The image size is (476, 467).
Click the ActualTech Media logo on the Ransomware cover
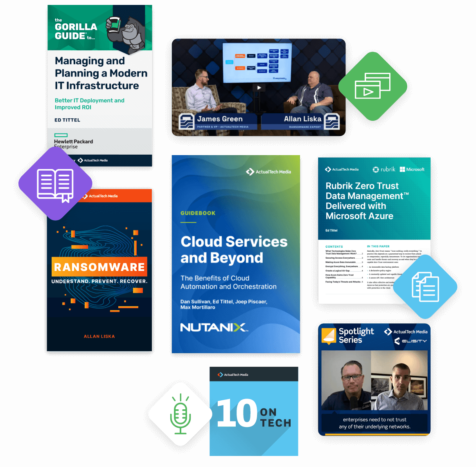[x=100, y=196]
